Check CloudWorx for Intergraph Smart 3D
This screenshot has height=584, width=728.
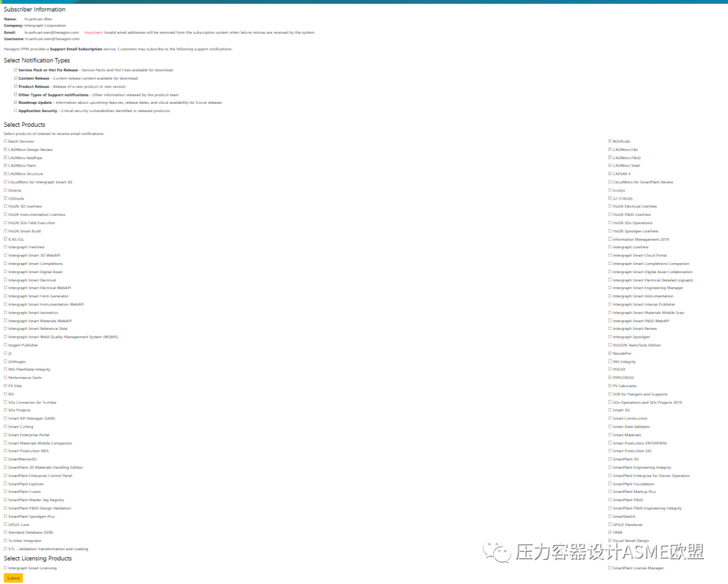[x=5, y=182]
